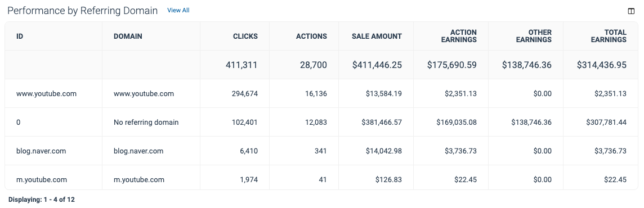644x208 pixels.
Task: Click blog.naver.com in the Domain column
Action: pos(138,151)
